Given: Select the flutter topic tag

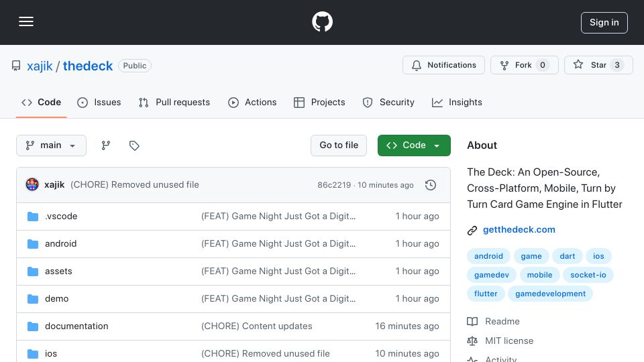Looking at the screenshot, I should tap(486, 294).
